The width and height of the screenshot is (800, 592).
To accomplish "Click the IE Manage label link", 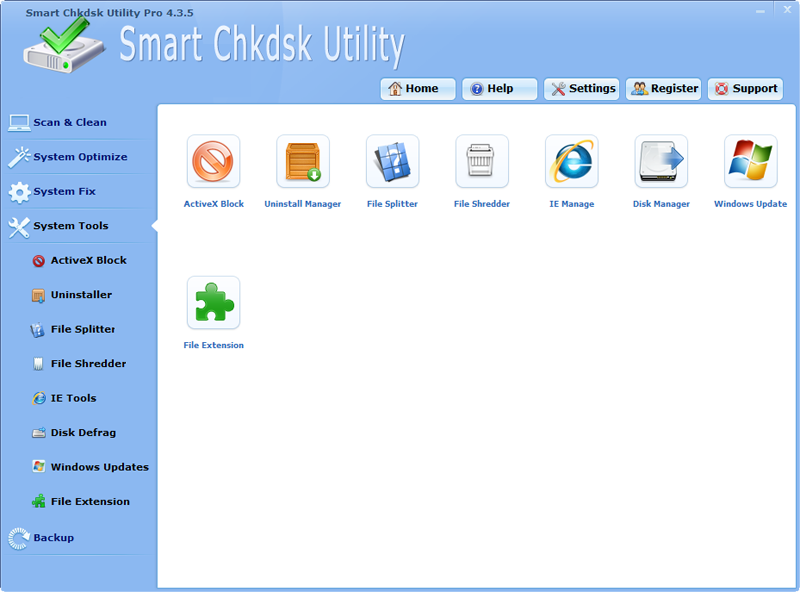I will point(571,204).
